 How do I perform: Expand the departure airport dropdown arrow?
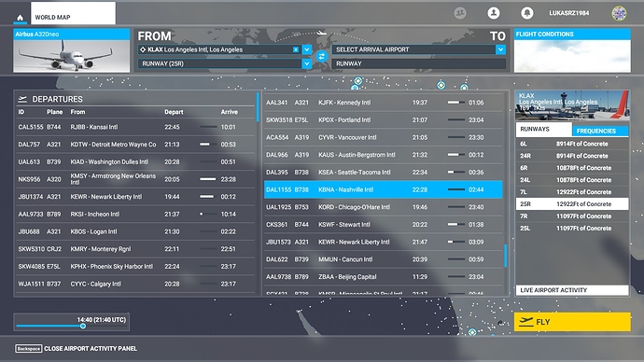(x=307, y=49)
